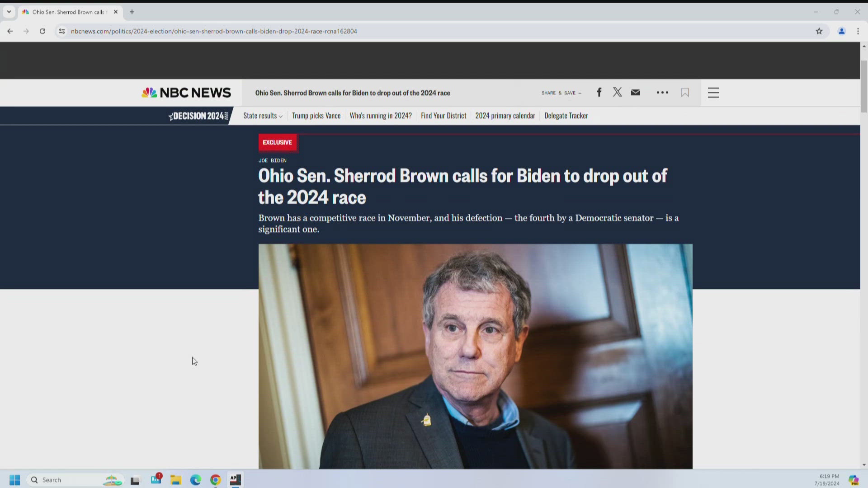The width and height of the screenshot is (868, 488).
Task: Collapse the Share & Save options
Action: point(561,93)
